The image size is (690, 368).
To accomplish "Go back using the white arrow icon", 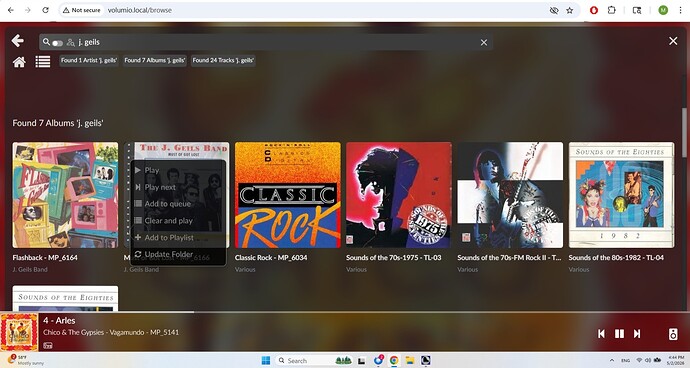I will pyautogui.click(x=18, y=40).
